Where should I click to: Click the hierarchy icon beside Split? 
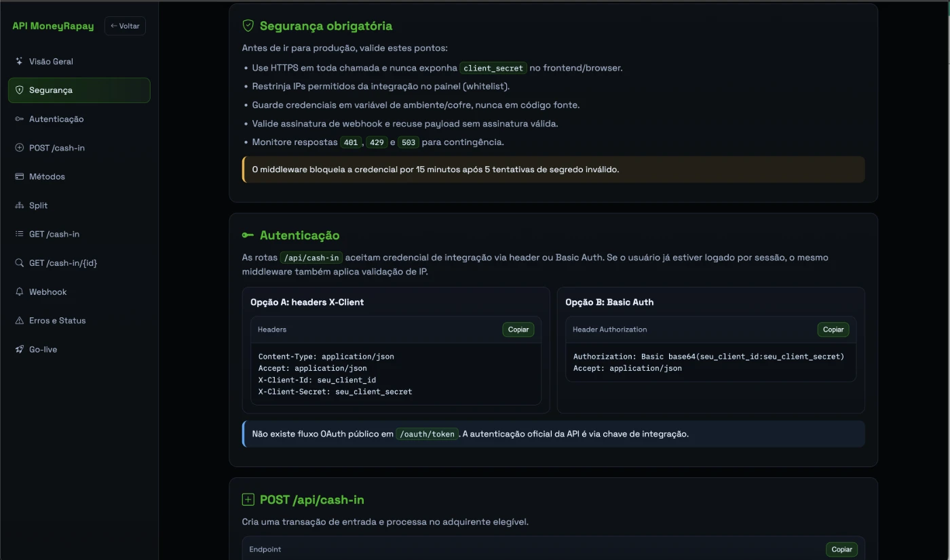[x=19, y=205]
